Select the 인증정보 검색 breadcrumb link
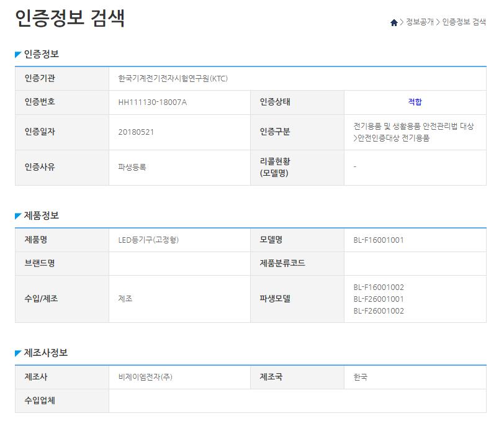This screenshot has height=426, width=504. tap(464, 22)
